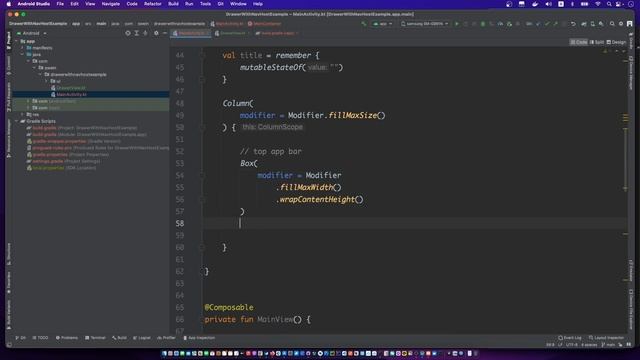Open the Project tool window stripe button
Viewport: 640px width, 360px height.
9,41
